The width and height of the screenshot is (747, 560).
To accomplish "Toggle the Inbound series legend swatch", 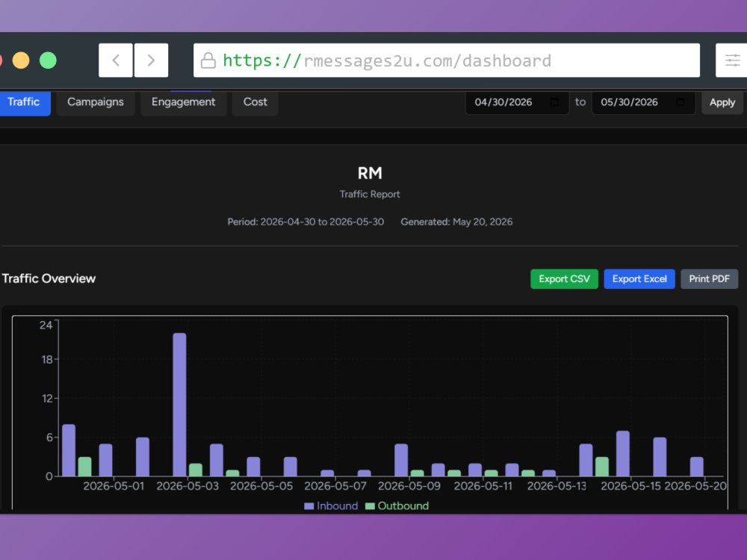I will 309,506.
